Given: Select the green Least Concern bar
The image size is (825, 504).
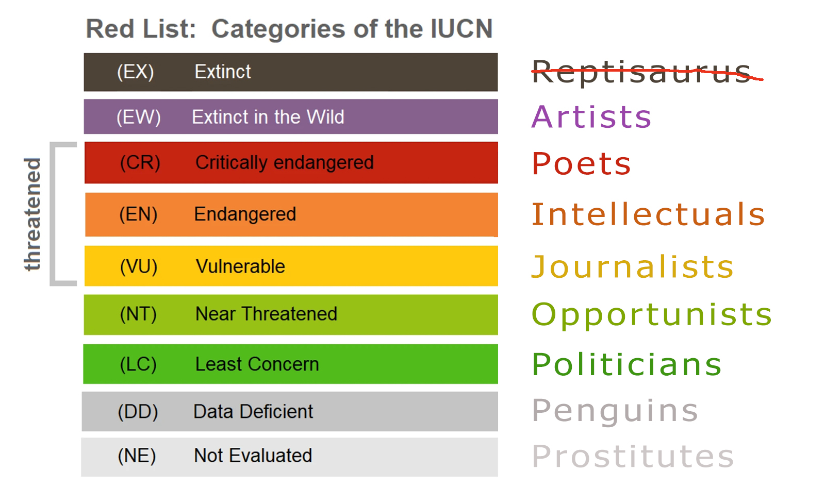Looking at the screenshot, I should click(x=291, y=364).
